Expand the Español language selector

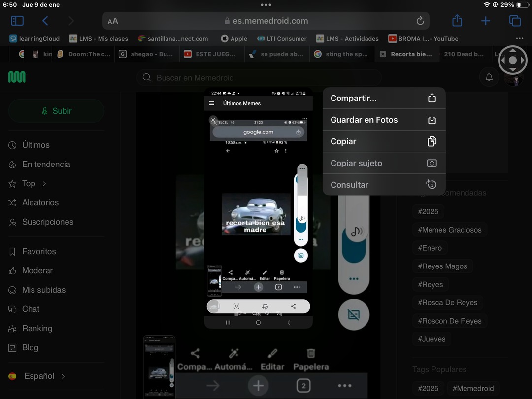click(x=36, y=376)
